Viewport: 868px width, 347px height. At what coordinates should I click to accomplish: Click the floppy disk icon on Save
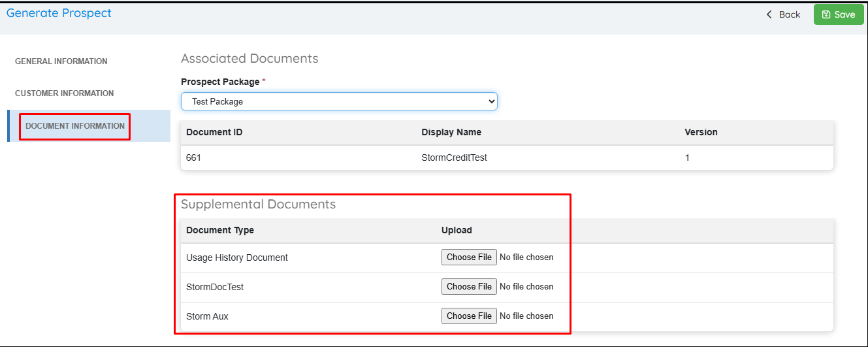coord(826,15)
